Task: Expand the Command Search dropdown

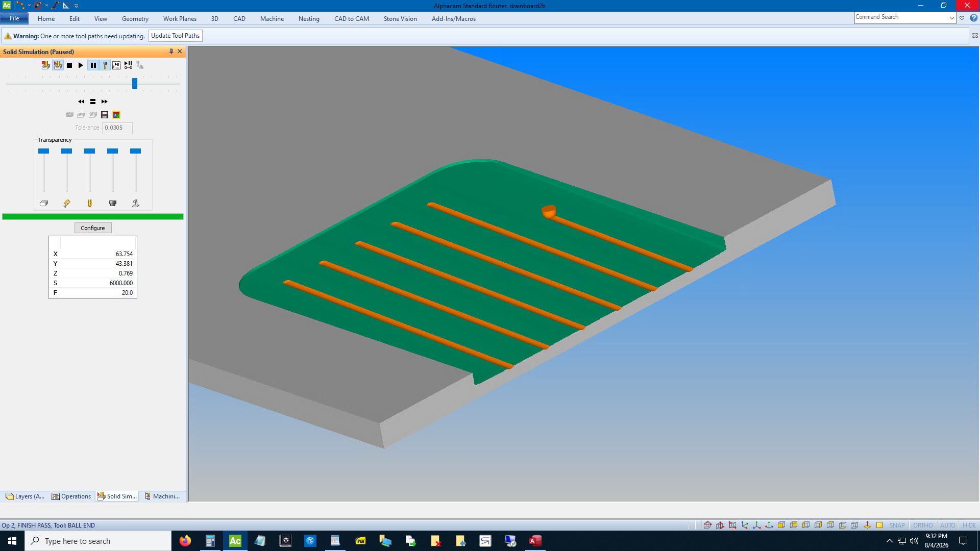Action: coord(952,18)
